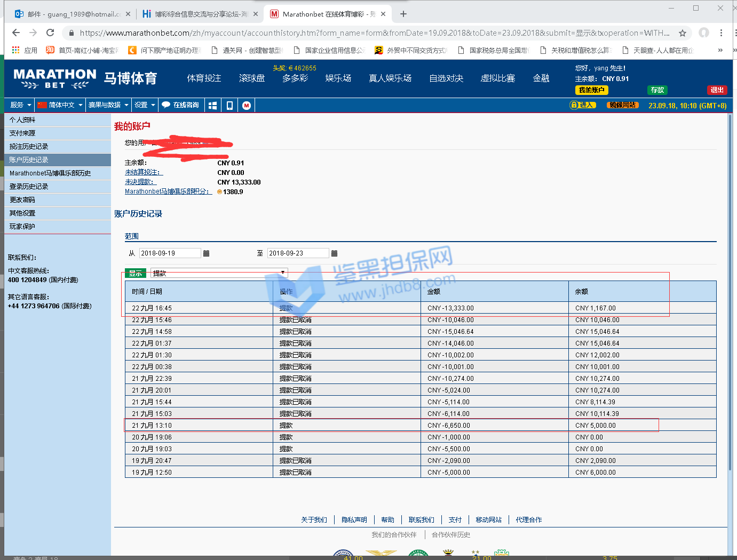
Task: Open the 简体中文 language selector
Action: (60, 105)
